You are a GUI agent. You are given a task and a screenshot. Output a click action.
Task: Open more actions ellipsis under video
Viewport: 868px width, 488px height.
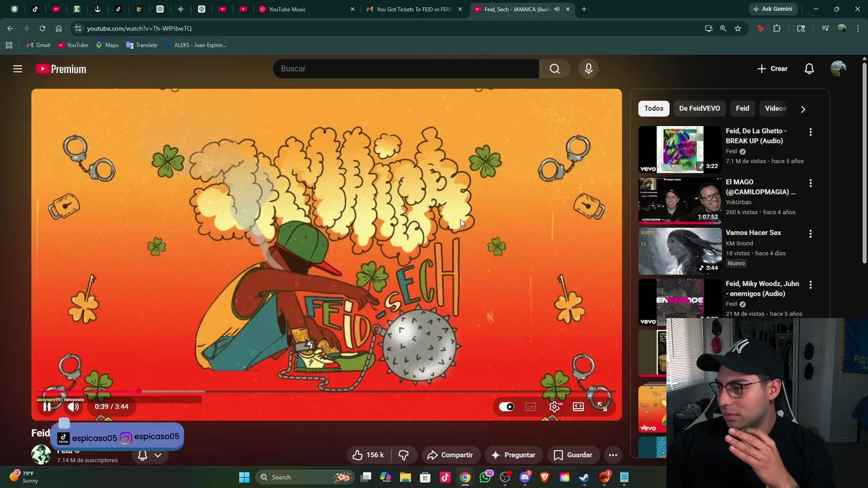point(613,455)
